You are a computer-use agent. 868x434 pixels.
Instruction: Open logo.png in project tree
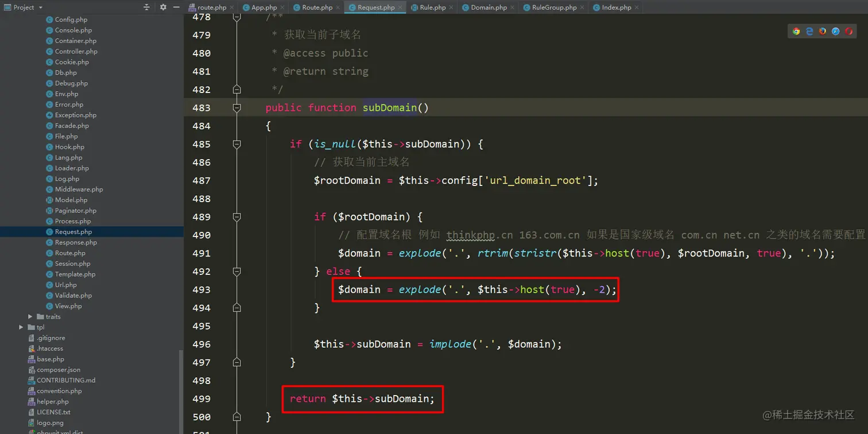tap(50, 423)
